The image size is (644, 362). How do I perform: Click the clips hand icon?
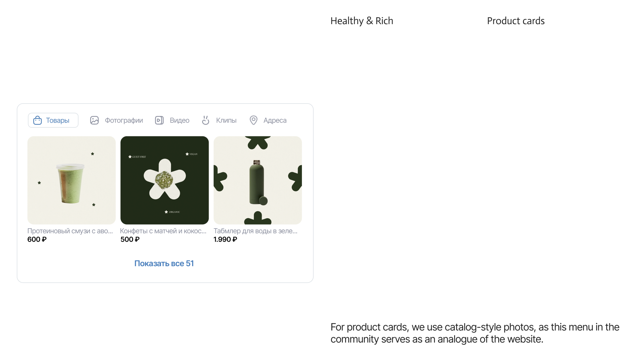coord(206,120)
